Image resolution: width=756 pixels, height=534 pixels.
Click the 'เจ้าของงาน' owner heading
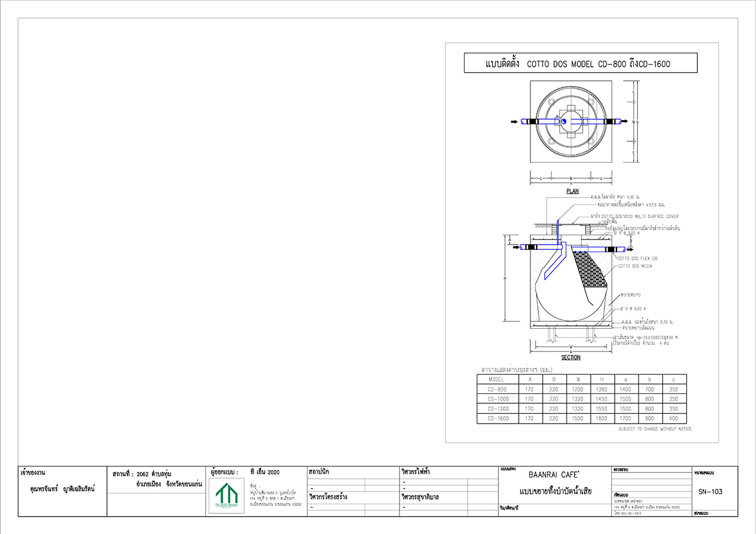(33, 473)
